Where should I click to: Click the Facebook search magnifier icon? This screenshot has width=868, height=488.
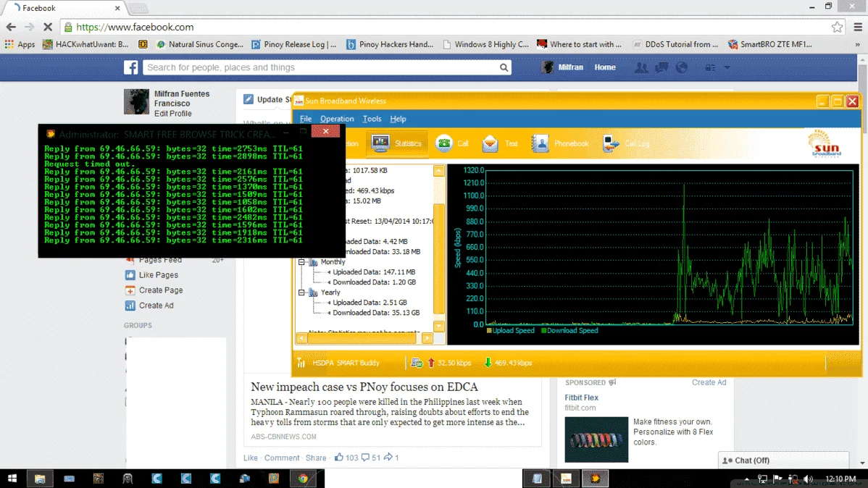504,67
